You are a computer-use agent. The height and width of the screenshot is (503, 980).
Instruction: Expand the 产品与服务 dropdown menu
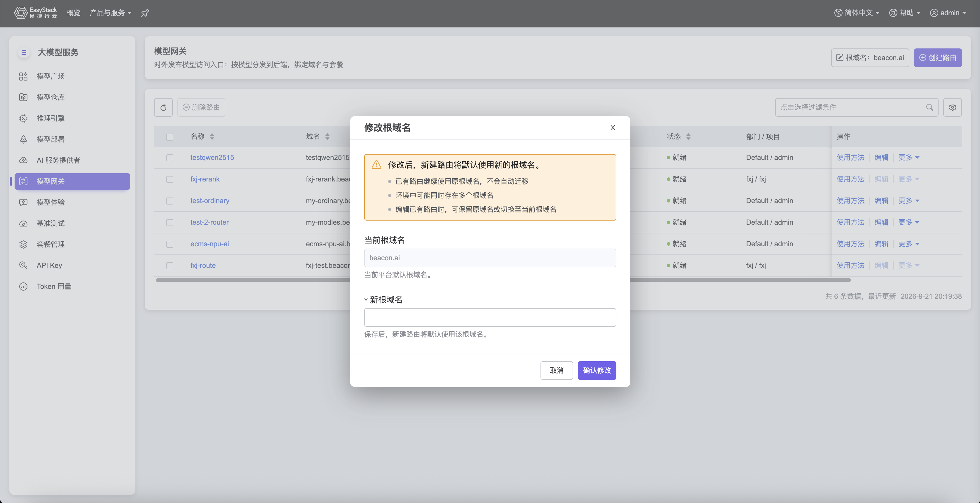click(x=110, y=13)
